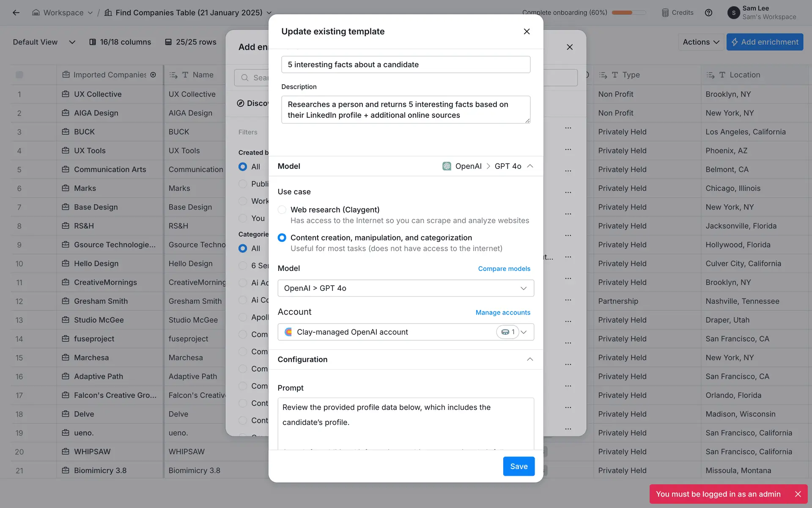The image size is (812, 508).
Task: Click the Credits coins icon
Action: [665, 13]
